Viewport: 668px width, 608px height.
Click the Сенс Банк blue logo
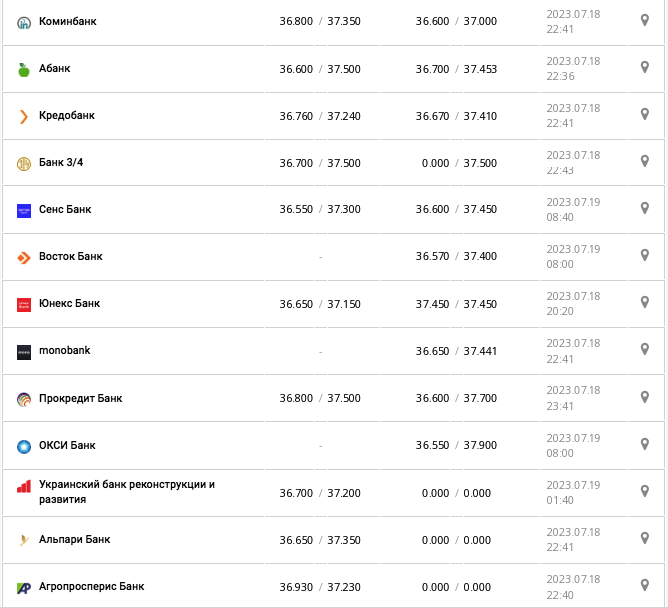point(24,210)
